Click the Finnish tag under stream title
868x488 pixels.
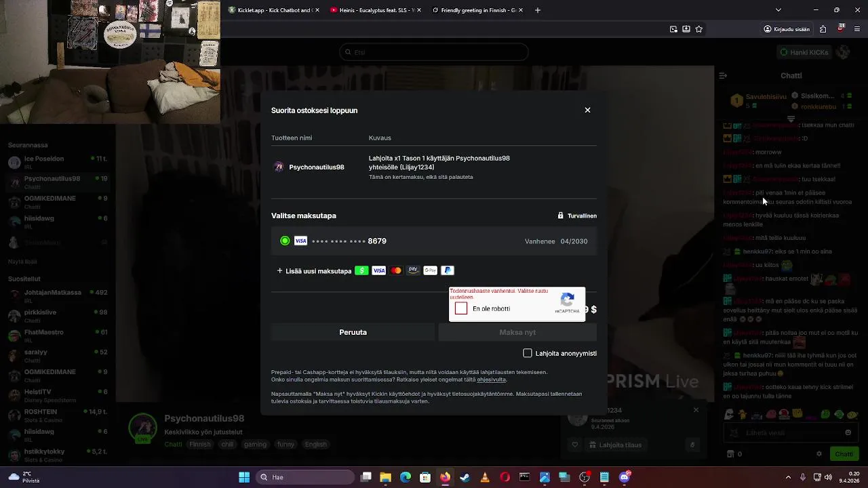(x=200, y=445)
